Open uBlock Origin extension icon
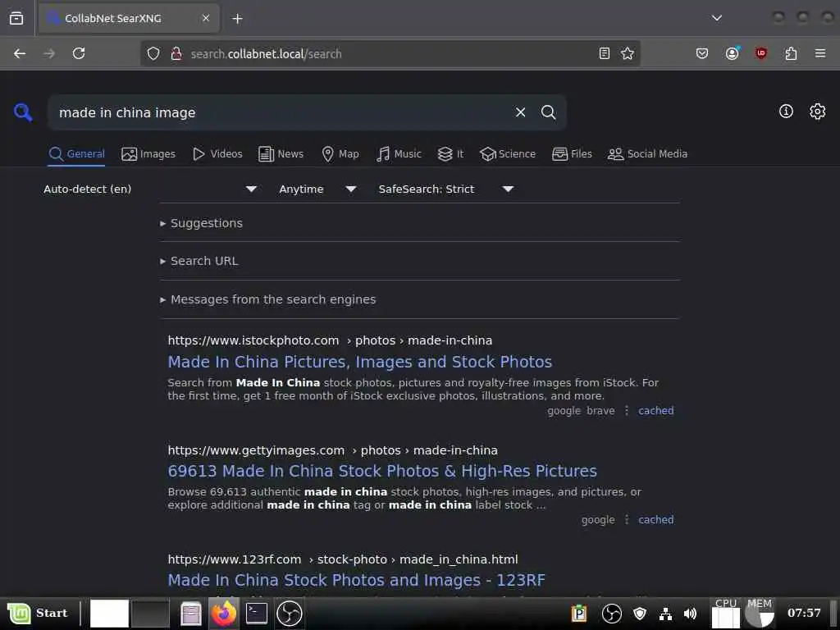Screen dimensions: 840x630 tap(761, 53)
